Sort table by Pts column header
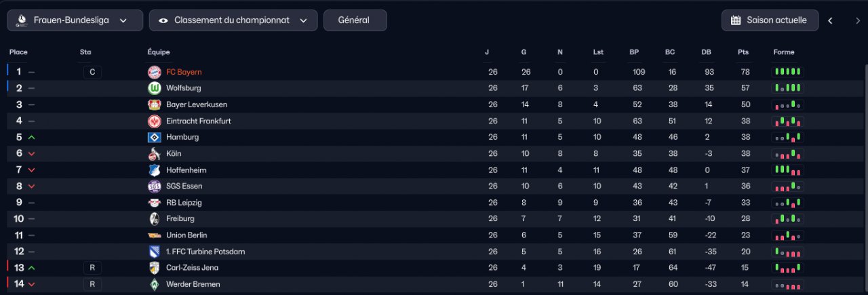The image size is (868, 295). (x=743, y=52)
